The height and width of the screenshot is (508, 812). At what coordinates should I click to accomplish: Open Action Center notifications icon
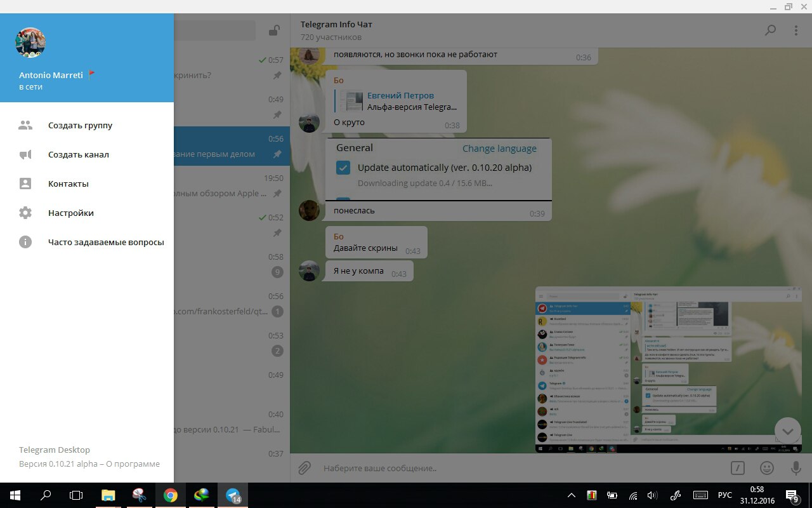pyautogui.click(x=793, y=495)
